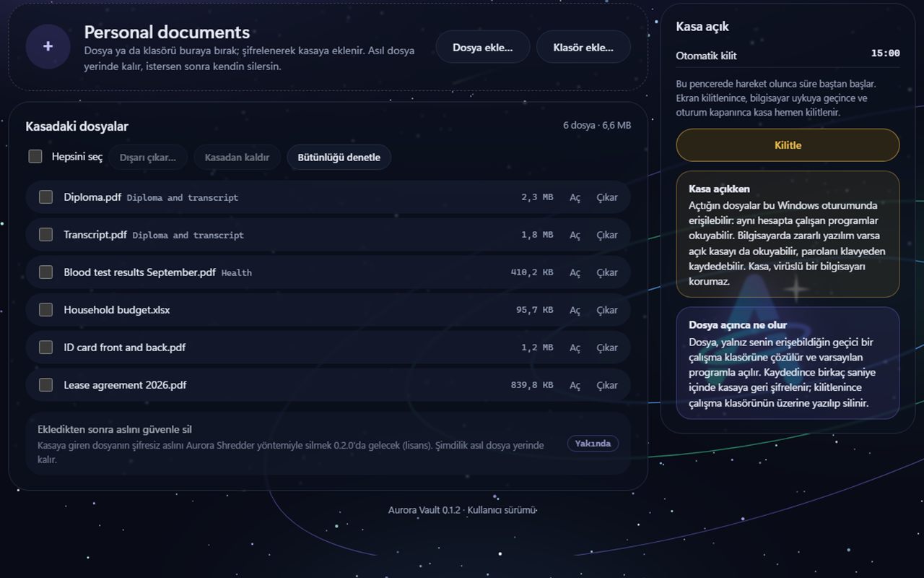924x578 pixels.
Task: Click the Lease agreement 2026.pdf name
Action: point(125,384)
